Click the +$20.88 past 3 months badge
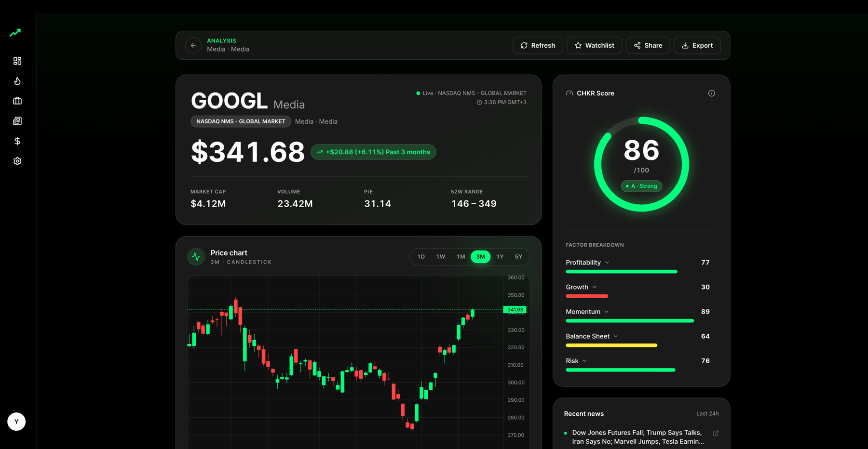868x449 pixels. (373, 152)
